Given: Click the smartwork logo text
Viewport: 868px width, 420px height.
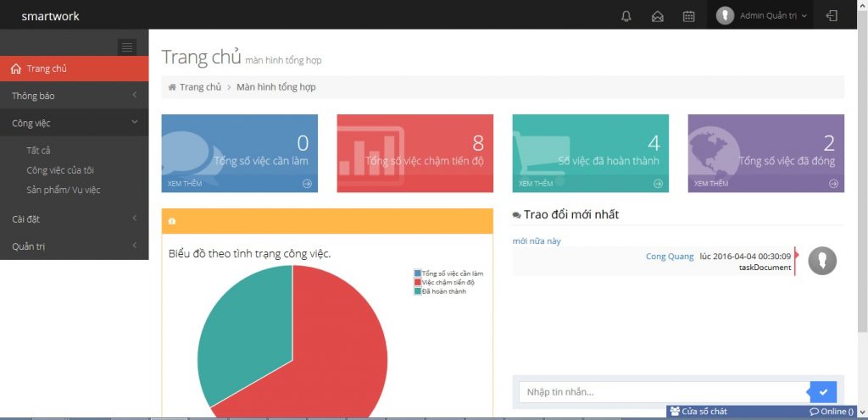Looking at the screenshot, I should [50, 16].
